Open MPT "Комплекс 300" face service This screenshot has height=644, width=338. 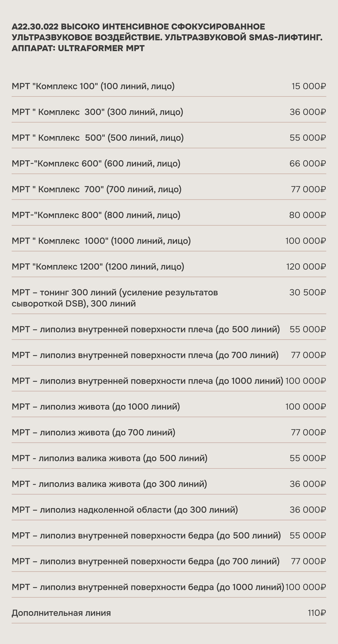(x=97, y=112)
